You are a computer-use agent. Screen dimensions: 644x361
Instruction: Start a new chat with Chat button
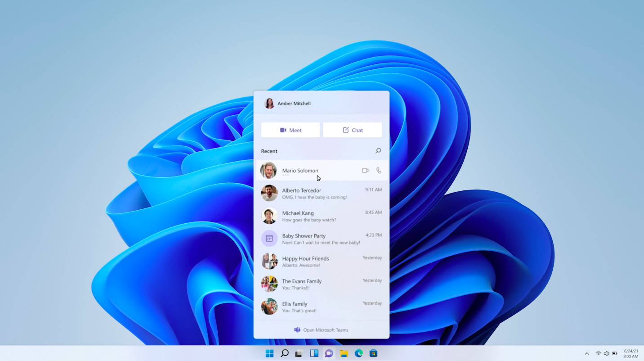[x=352, y=130]
